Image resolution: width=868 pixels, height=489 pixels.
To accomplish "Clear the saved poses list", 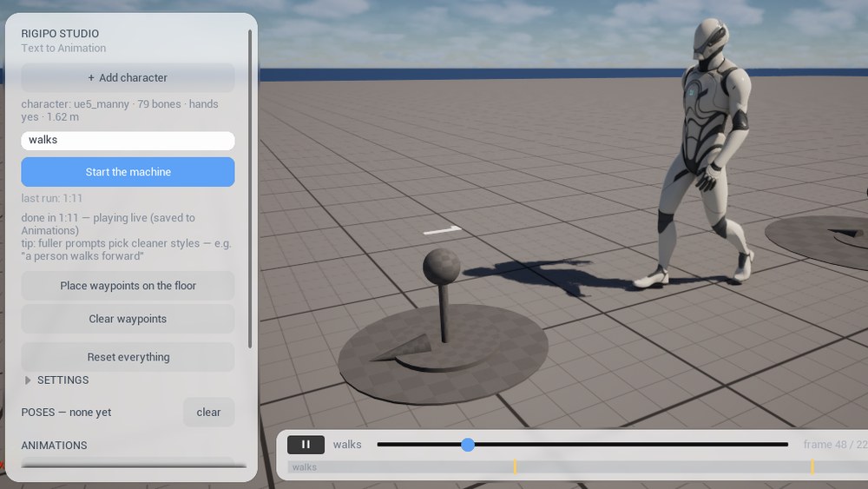I will coord(208,412).
